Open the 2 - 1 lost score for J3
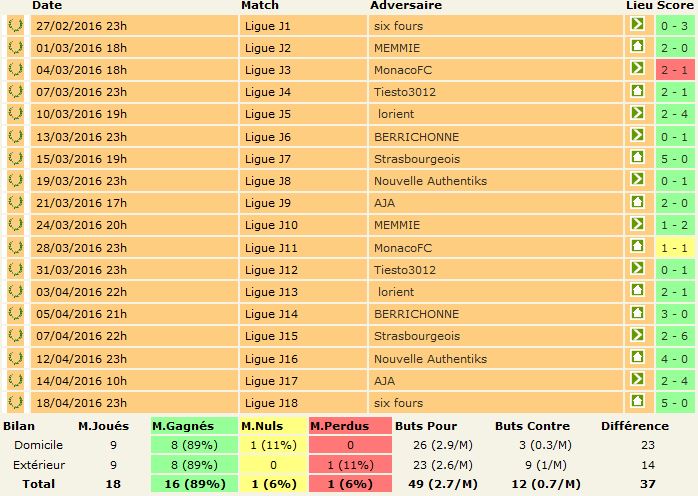Image resolution: width=698 pixels, height=496 pixels. [673, 69]
